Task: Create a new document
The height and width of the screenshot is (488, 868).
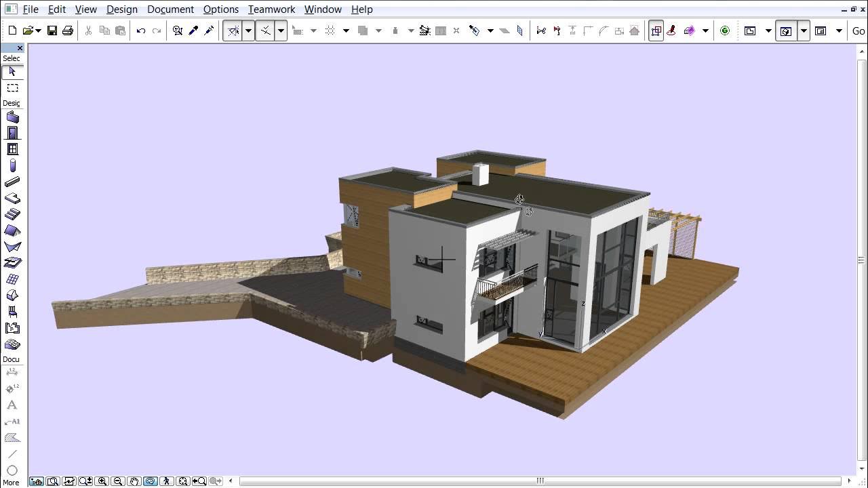Action: click(12, 30)
